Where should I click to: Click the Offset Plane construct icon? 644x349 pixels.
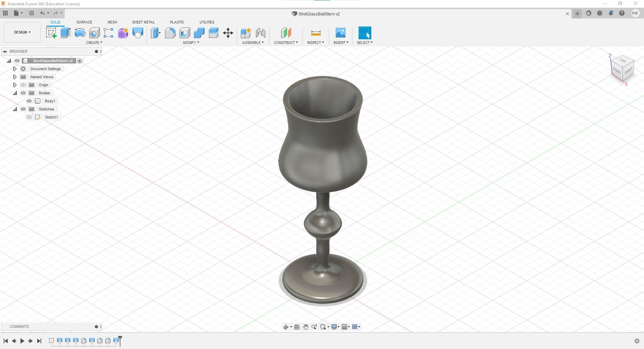coord(286,33)
